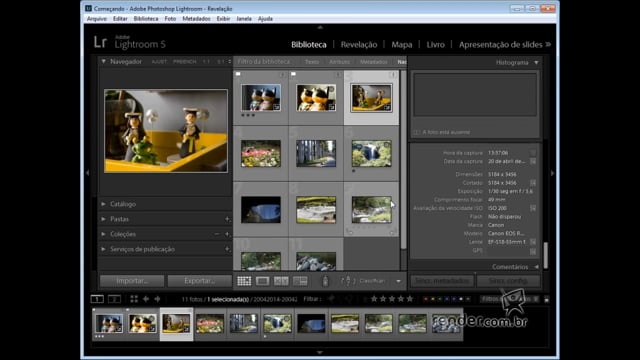The width and height of the screenshot is (640, 360).
Task: Select main window display button 1
Action: click(97, 299)
